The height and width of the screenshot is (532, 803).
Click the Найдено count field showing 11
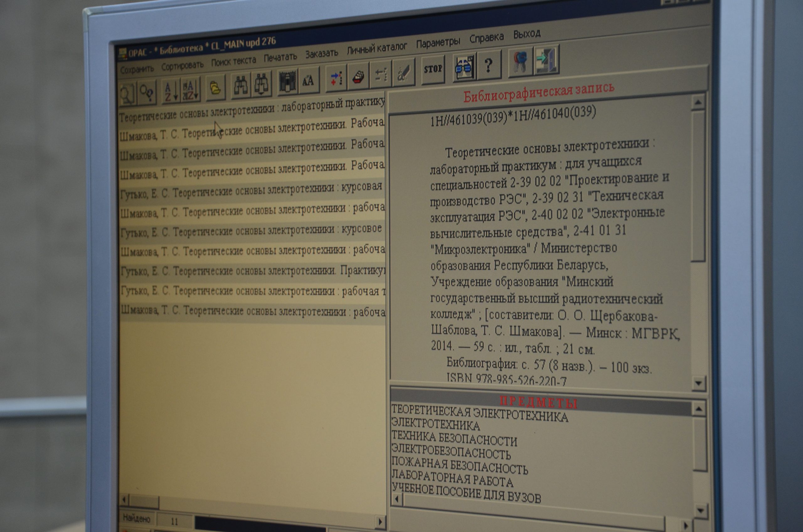pyautogui.click(x=174, y=521)
